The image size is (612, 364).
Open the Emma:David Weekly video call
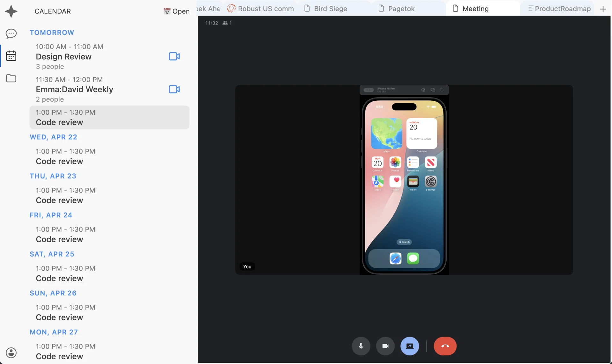pyautogui.click(x=174, y=89)
